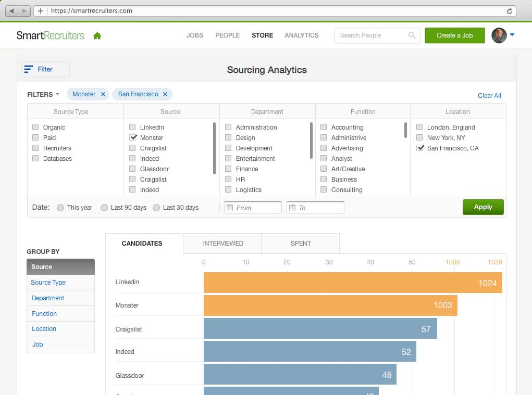Click the browser forward arrow
This screenshot has width=532, height=395.
coord(24,11)
